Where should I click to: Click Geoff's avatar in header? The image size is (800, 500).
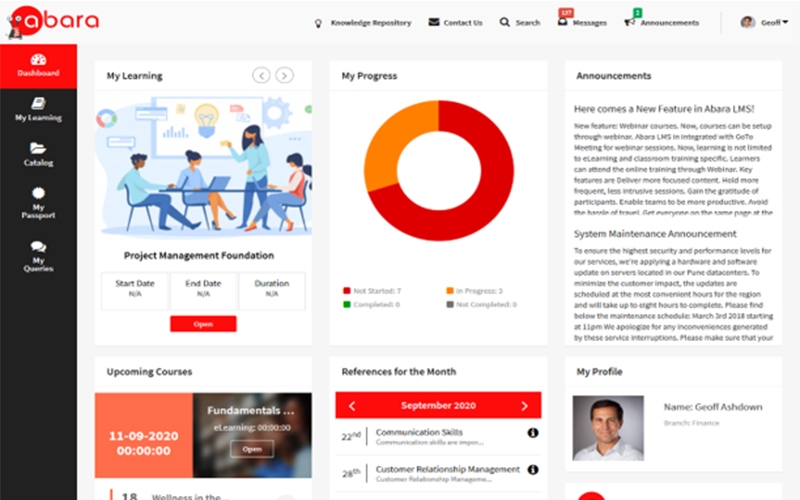tap(747, 22)
